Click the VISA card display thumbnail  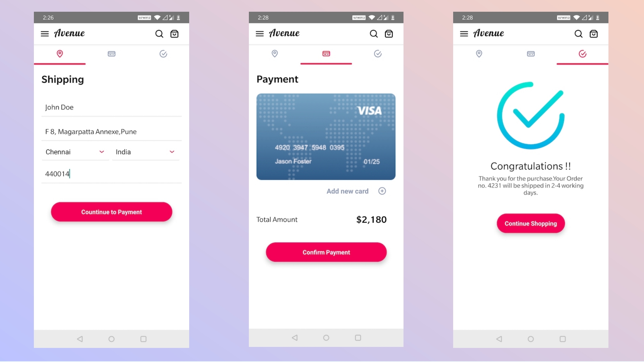(x=326, y=136)
